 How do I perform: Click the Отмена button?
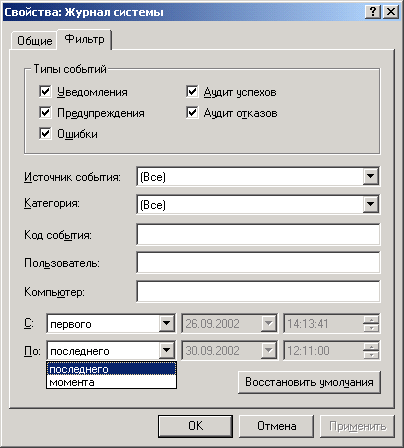tap(277, 426)
